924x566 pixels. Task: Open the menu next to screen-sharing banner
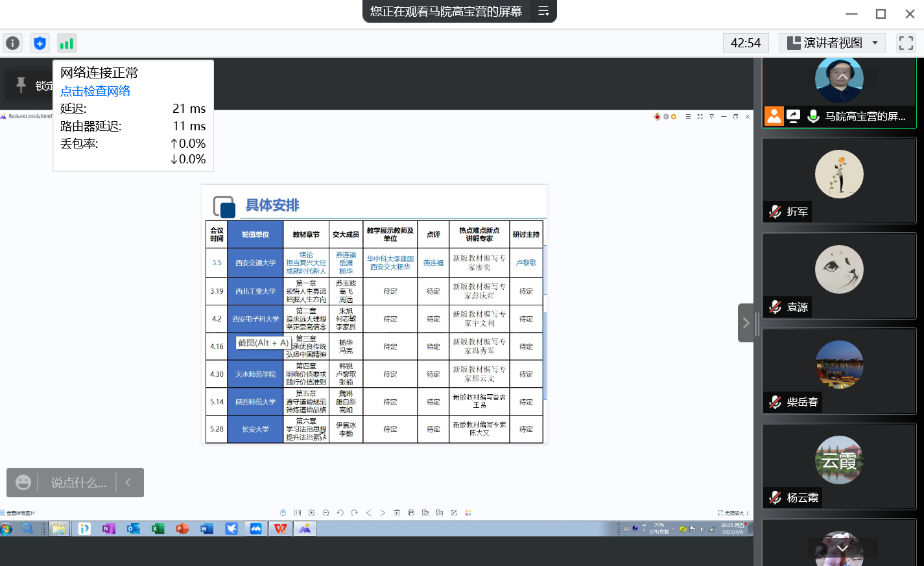coord(543,11)
